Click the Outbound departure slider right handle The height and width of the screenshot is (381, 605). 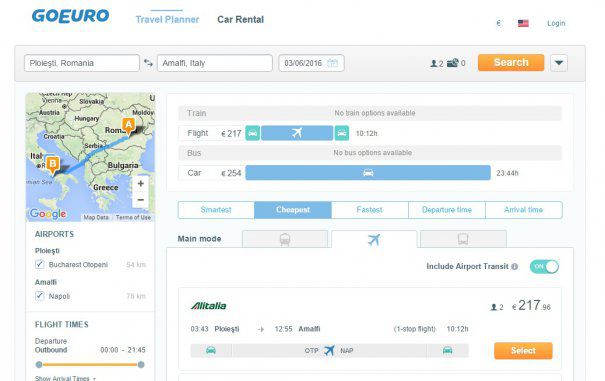point(141,364)
